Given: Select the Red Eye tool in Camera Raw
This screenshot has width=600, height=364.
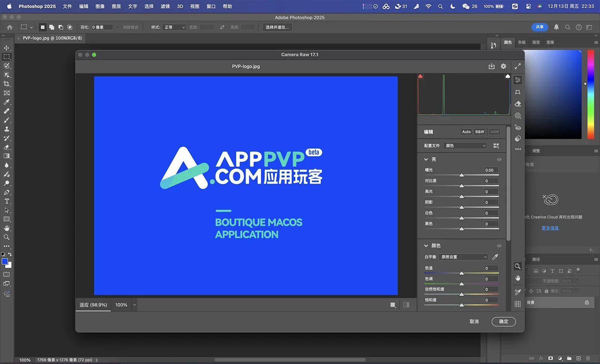Looking at the screenshot, I should coord(518,127).
